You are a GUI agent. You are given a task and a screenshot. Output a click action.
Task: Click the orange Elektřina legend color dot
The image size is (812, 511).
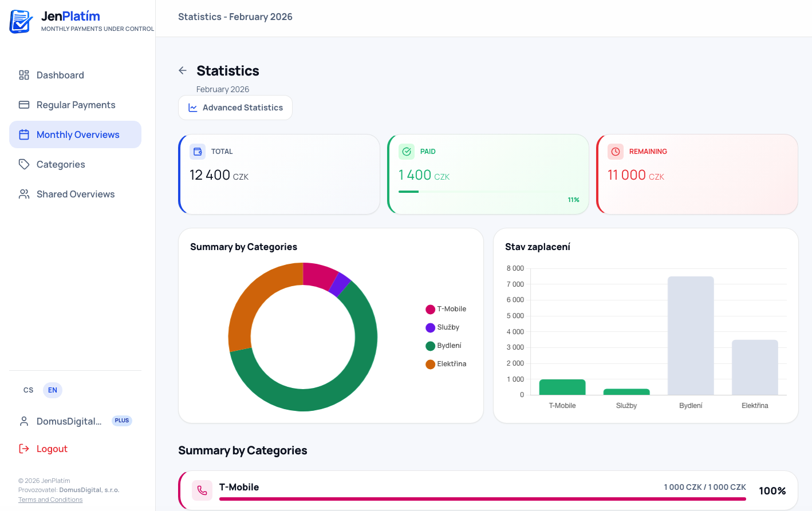pos(430,365)
